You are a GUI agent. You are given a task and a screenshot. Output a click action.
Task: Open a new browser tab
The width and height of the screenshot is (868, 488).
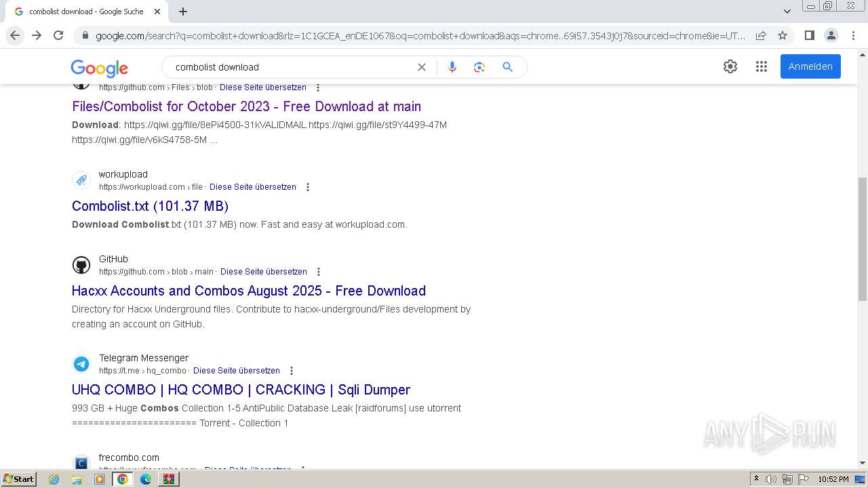183,12
